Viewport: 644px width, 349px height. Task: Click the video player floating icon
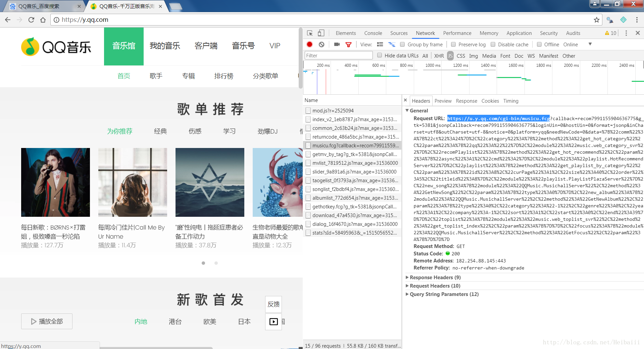[274, 321]
